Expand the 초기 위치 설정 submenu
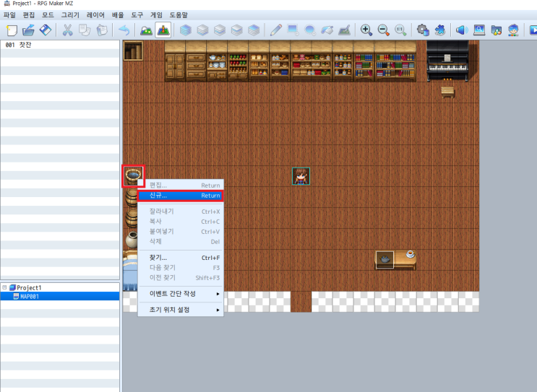Viewport: 537px width, 392px height. 181,310
